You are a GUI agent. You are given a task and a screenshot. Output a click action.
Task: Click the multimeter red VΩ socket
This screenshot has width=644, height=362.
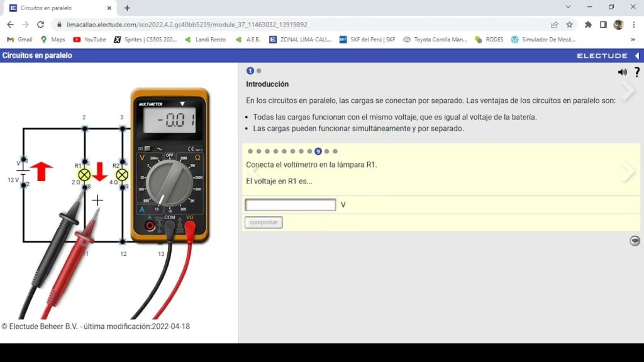point(189,224)
